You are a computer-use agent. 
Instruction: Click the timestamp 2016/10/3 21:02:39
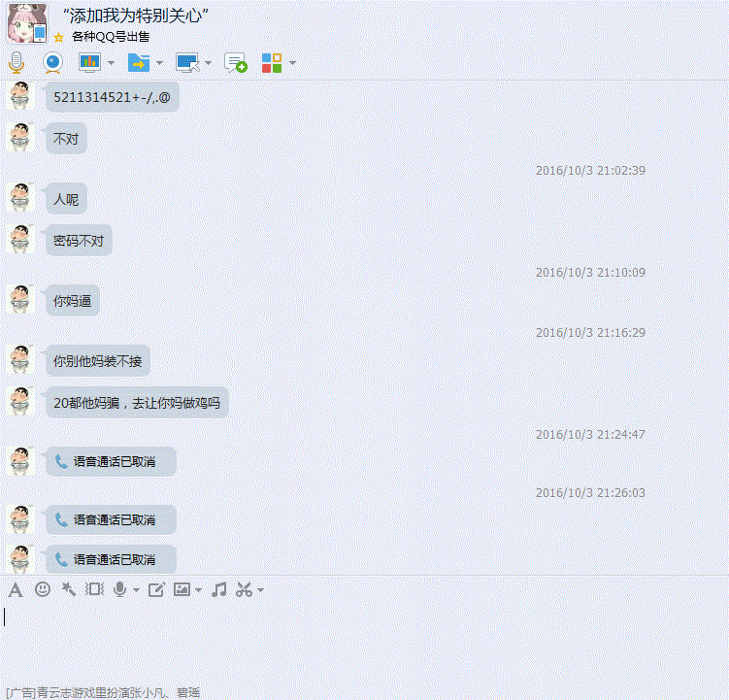(x=590, y=170)
